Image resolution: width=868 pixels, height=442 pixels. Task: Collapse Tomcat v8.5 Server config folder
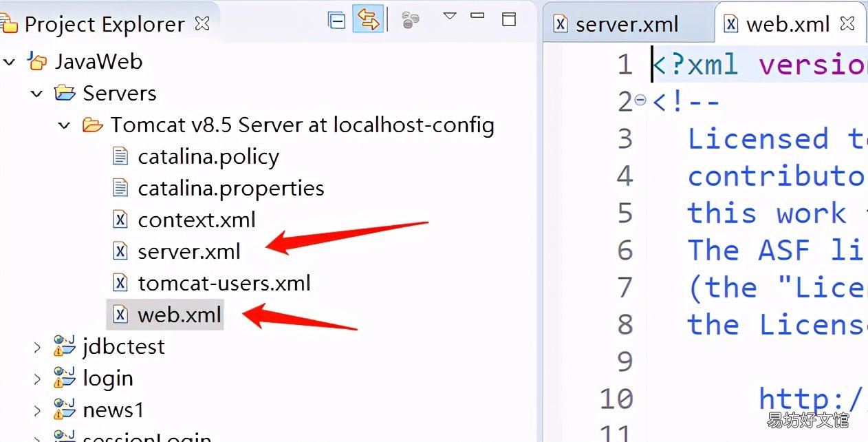coord(64,125)
